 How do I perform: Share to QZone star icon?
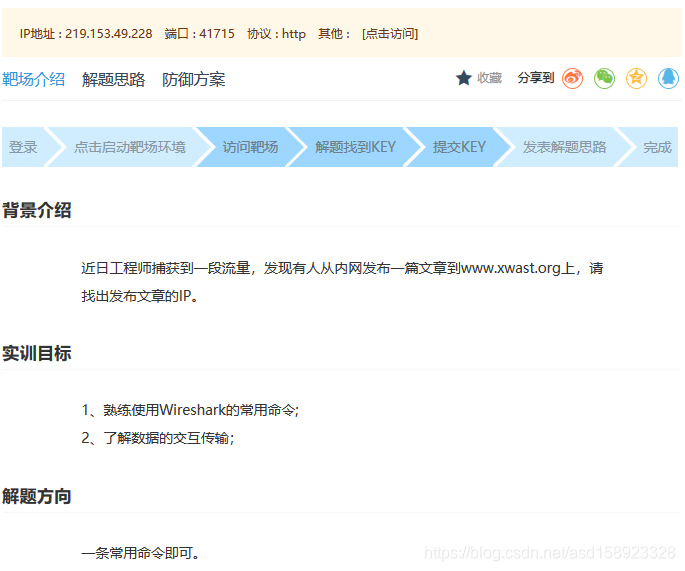click(636, 79)
